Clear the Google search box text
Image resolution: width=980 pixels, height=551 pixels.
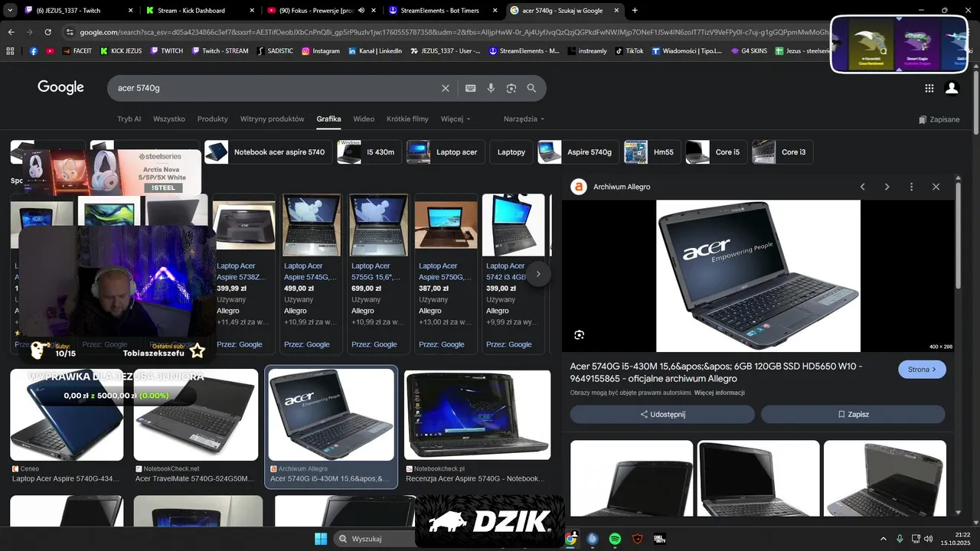(x=446, y=88)
